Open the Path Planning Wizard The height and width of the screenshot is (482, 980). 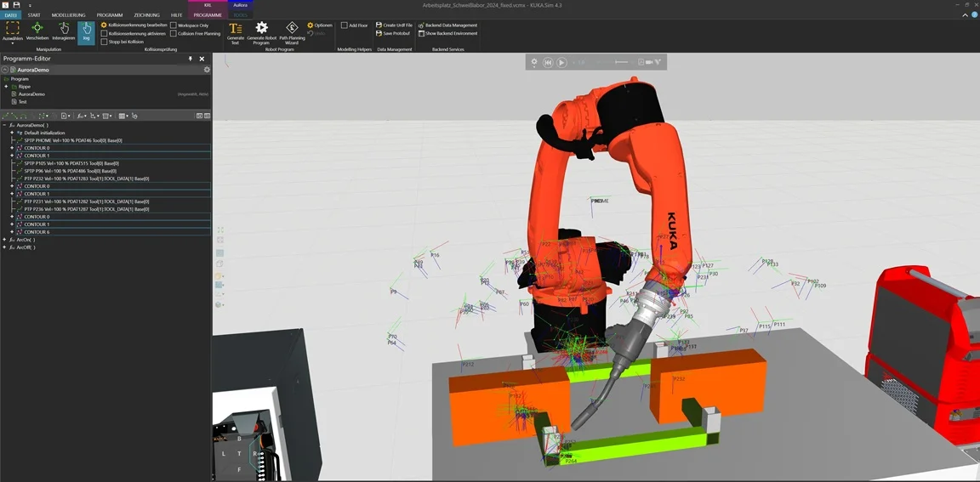pos(292,33)
